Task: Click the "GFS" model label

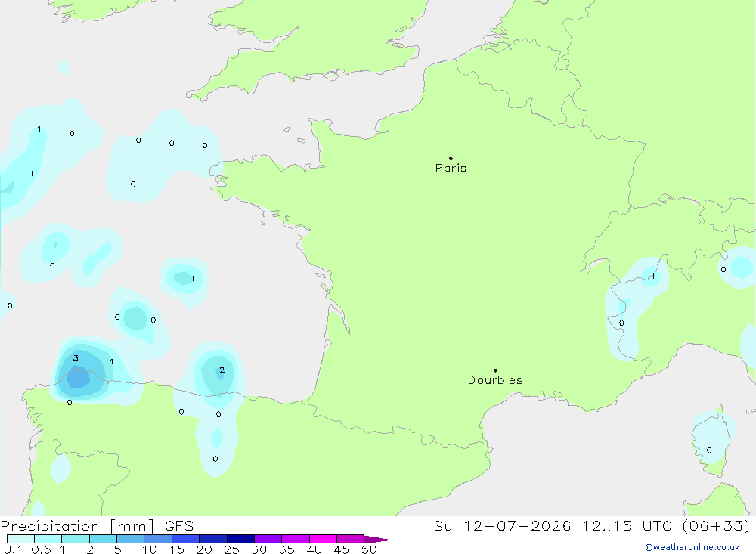Action: coord(179,526)
